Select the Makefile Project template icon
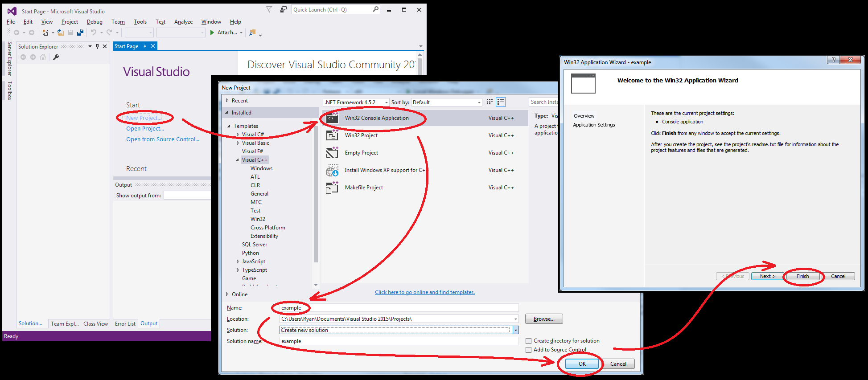Screen dimensions: 868x380 coord(332,188)
